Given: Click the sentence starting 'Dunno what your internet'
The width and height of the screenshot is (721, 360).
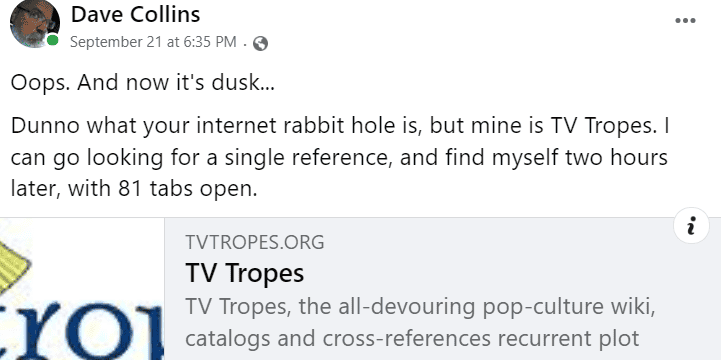Looking at the screenshot, I should pos(339,157).
